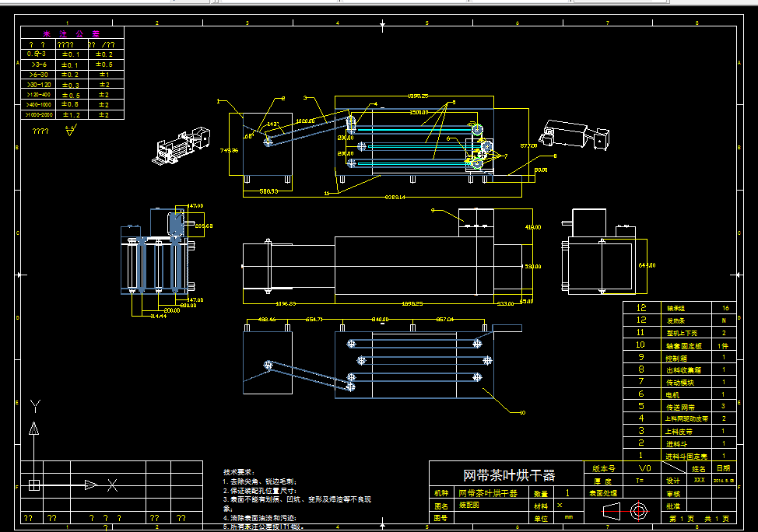The height and width of the screenshot is (532, 758).
Task: Click the 出料收集箱 parts list entry
Action: (683, 371)
